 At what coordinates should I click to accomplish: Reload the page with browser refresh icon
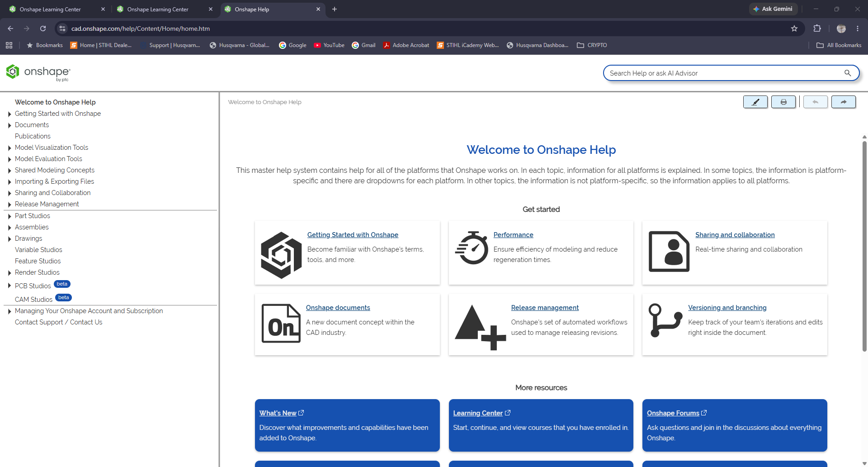(43, 29)
